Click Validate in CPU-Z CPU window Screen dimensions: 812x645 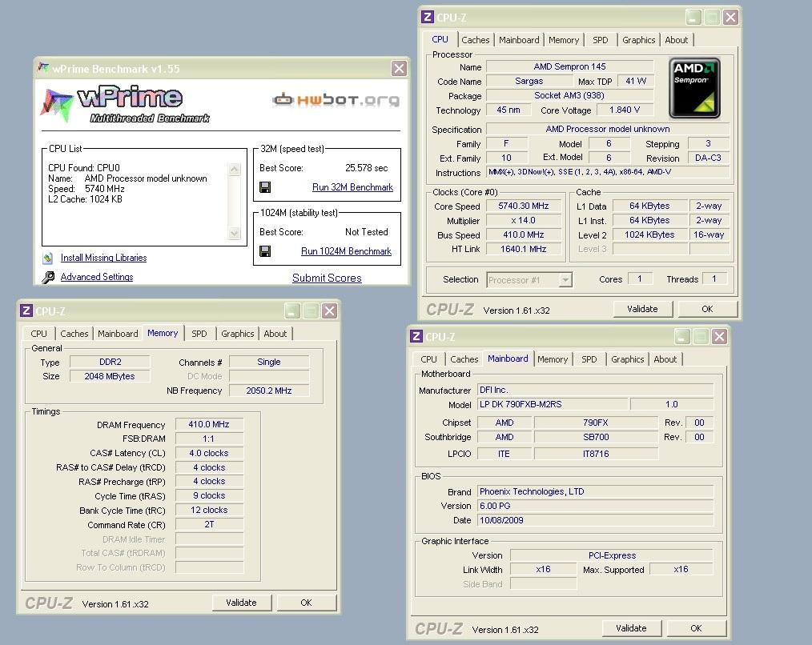point(643,309)
